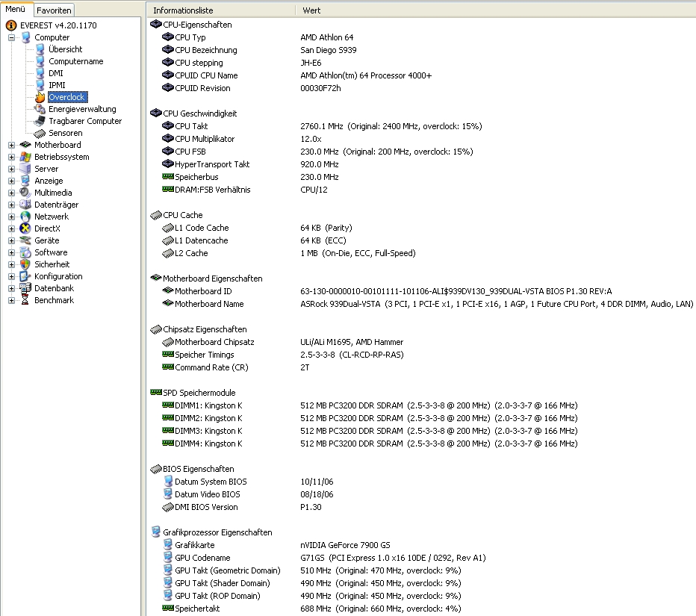Expand the Server tree node
Image resolution: width=696 pixels, height=616 pixels.
click(11, 169)
